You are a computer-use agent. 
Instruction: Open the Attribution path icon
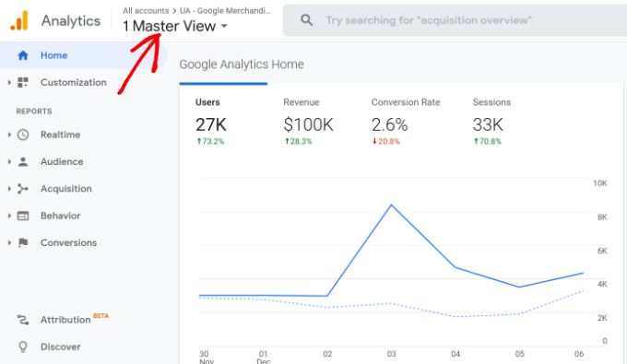tap(23, 320)
